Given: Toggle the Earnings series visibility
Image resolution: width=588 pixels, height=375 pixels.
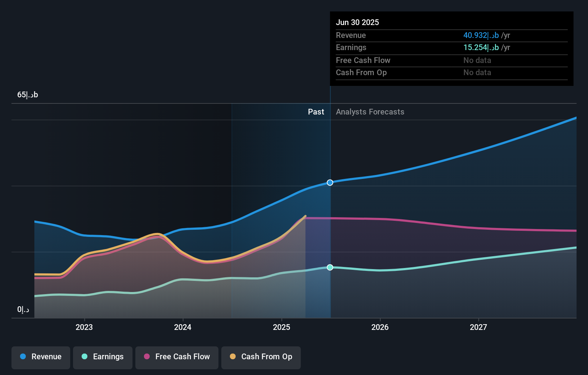Looking at the screenshot, I should [102, 357].
